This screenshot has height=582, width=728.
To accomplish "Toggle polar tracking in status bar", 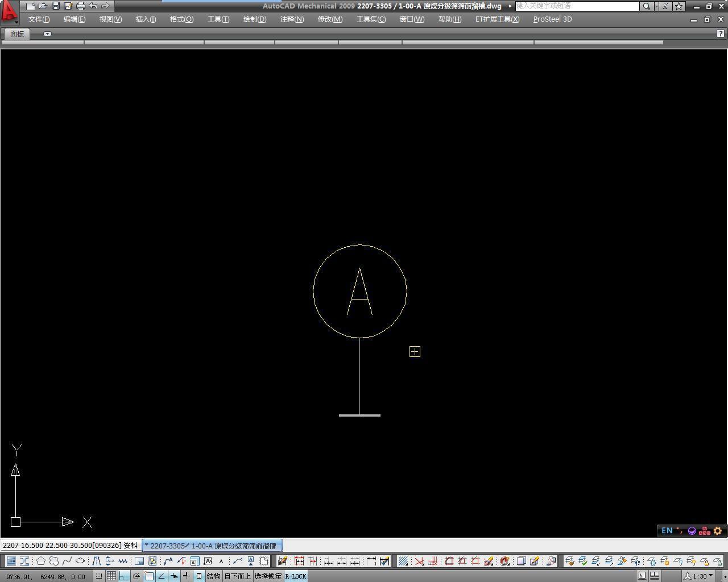I will 136,576.
